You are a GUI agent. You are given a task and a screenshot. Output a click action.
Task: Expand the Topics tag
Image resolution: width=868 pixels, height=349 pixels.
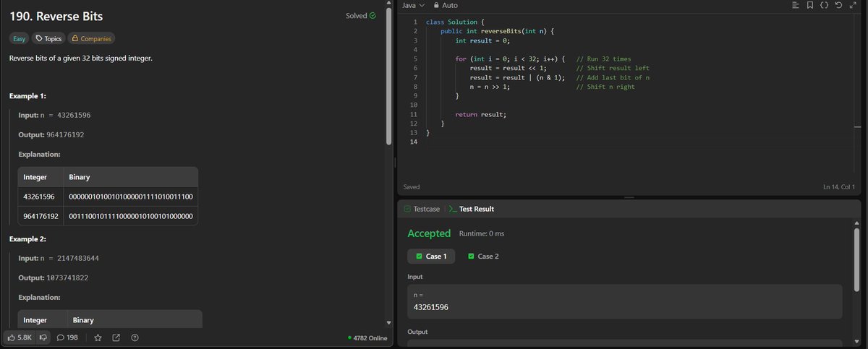[48, 38]
